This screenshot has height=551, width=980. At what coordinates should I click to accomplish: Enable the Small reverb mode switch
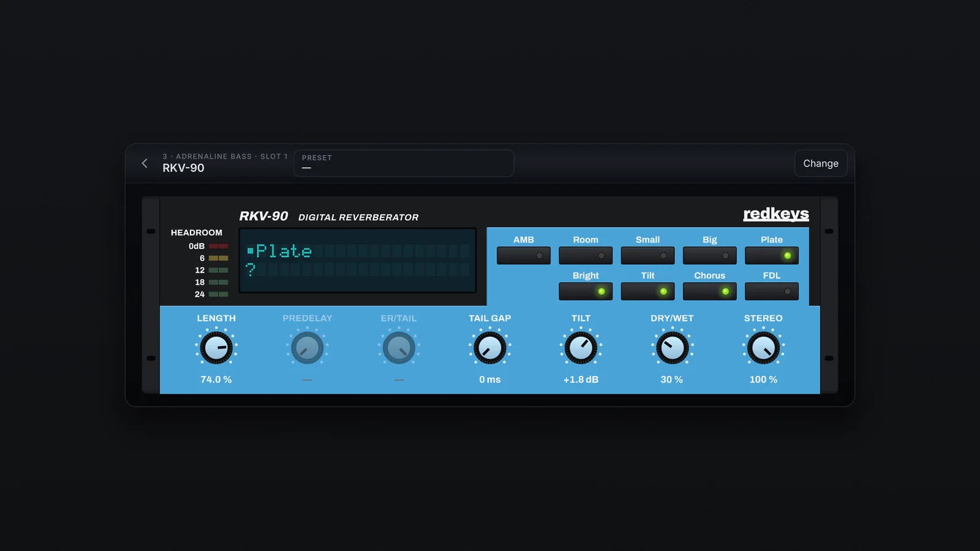pos(647,255)
